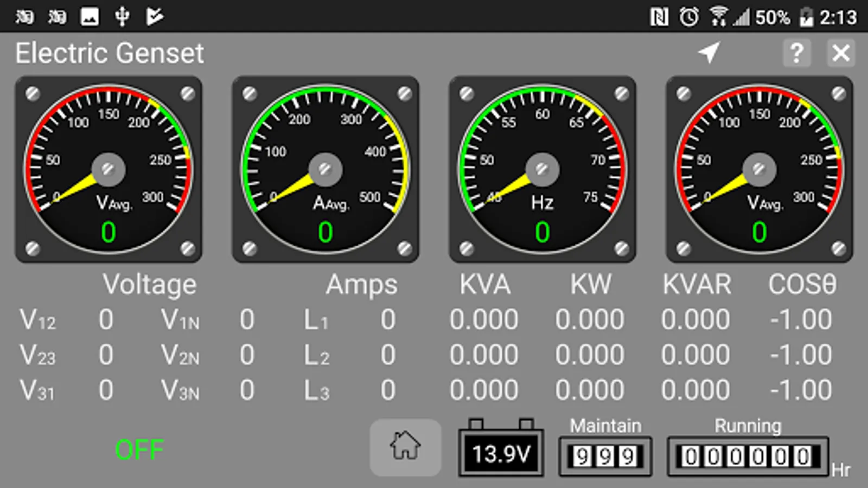Tap the Hr unit label

tap(841, 470)
